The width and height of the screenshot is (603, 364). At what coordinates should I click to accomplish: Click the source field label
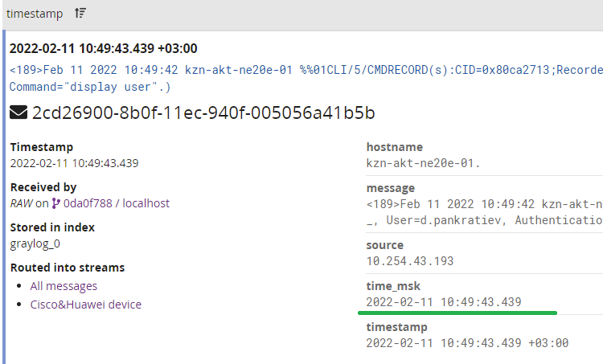[385, 245]
